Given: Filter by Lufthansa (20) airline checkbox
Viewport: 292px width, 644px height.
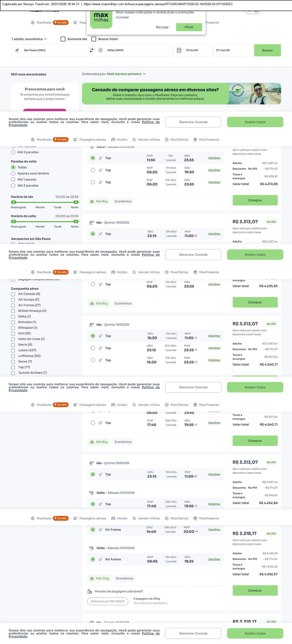Looking at the screenshot, I should tap(13, 356).
